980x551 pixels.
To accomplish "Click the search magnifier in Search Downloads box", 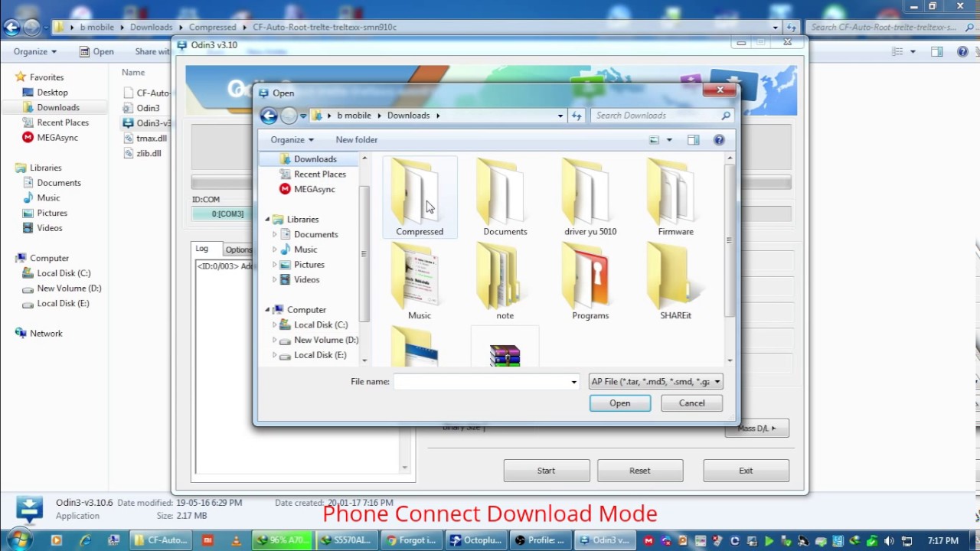I will [x=725, y=116].
